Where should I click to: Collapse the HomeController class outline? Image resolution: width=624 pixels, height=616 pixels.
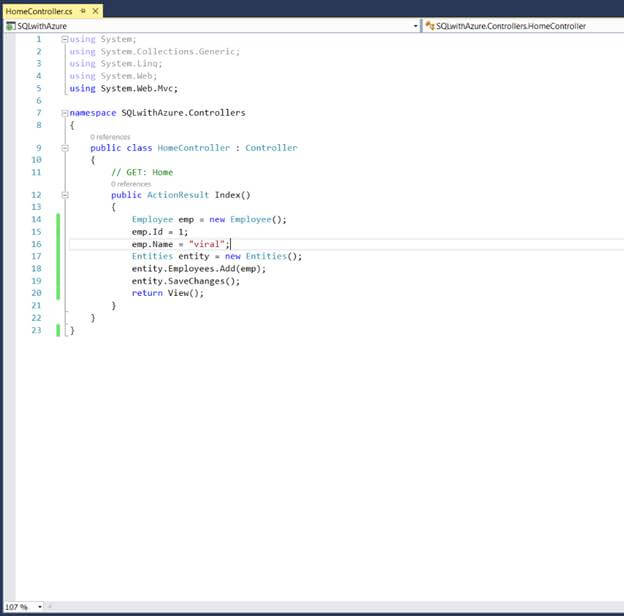point(65,148)
